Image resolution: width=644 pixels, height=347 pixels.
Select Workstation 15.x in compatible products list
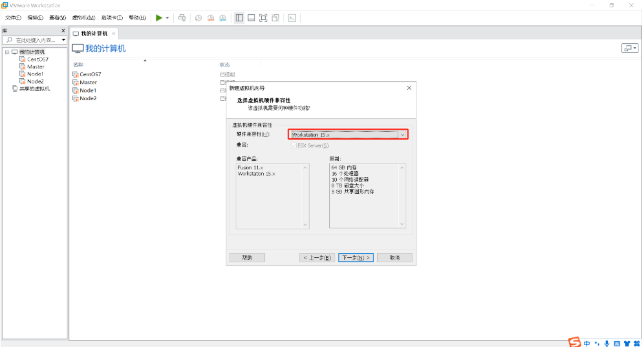tap(257, 174)
